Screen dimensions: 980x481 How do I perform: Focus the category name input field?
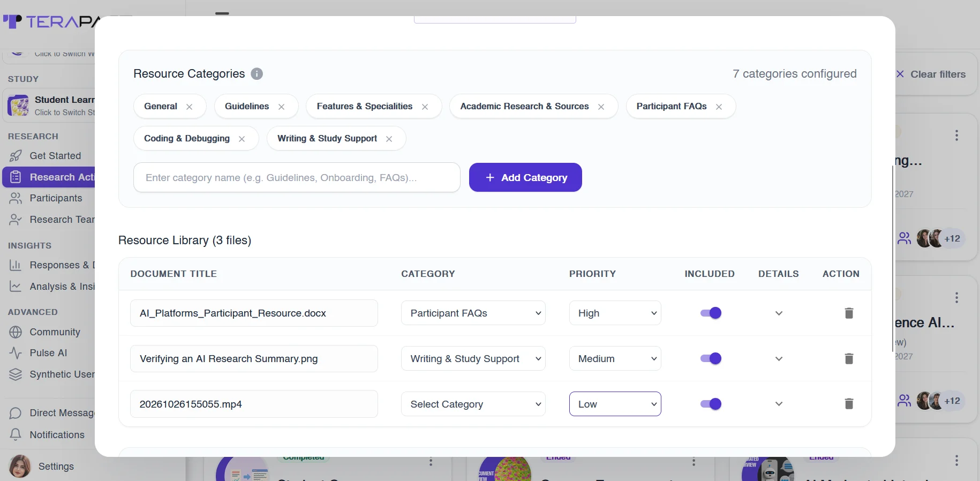pos(297,177)
